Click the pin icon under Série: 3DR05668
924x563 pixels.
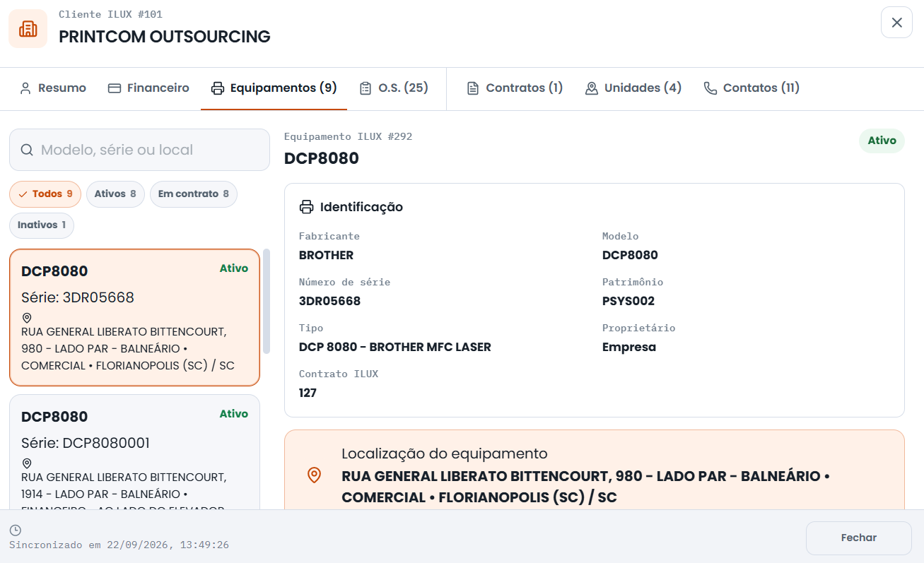pos(27,318)
